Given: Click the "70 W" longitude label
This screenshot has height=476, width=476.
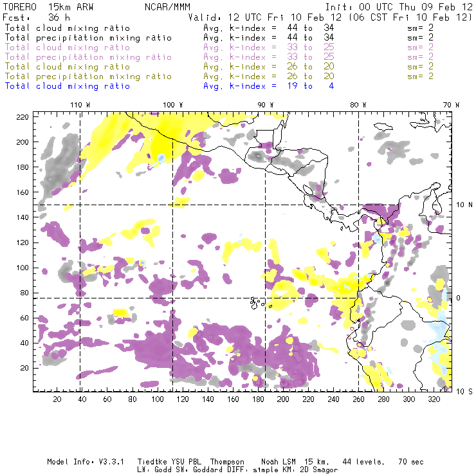Looking at the screenshot, I should point(451,105).
